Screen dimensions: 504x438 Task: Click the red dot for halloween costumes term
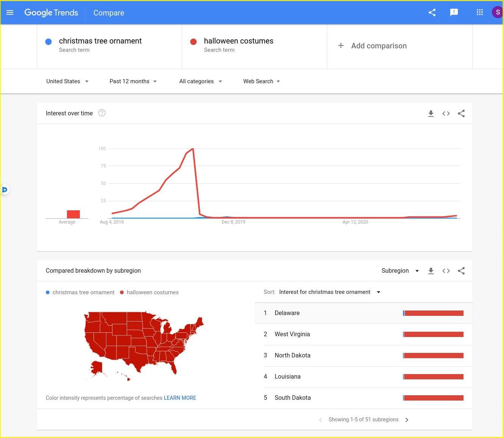(193, 42)
